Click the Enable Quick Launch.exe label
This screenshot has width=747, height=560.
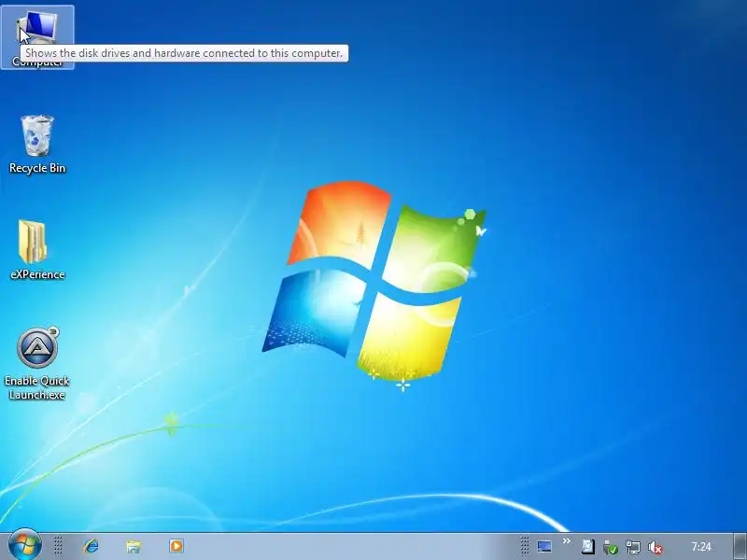pos(37,387)
